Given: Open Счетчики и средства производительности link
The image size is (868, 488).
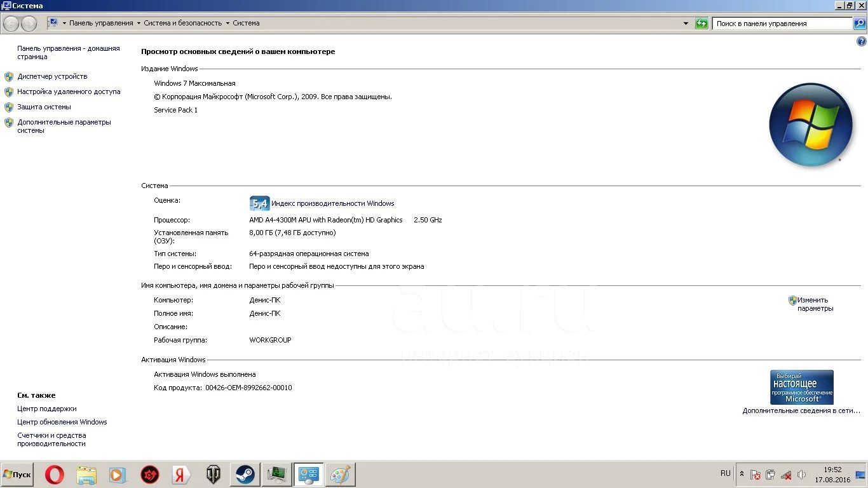Looking at the screenshot, I should click(51, 440).
